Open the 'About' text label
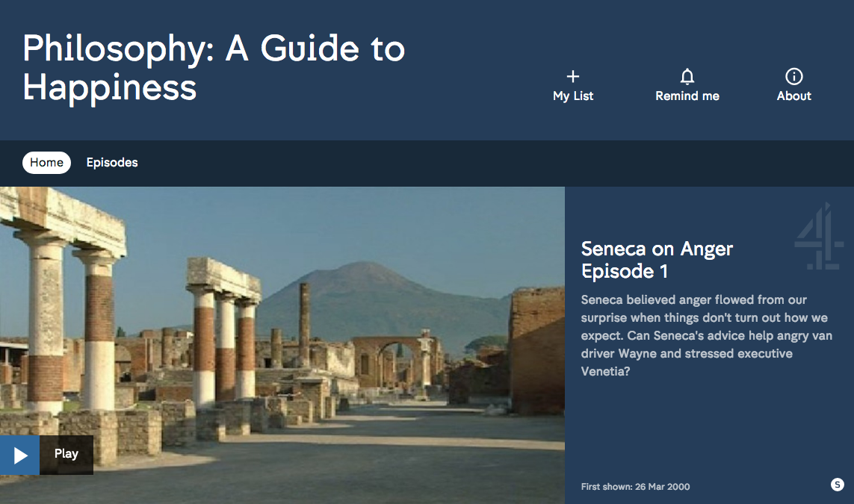The image size is (854, 504). coord(793,96)
